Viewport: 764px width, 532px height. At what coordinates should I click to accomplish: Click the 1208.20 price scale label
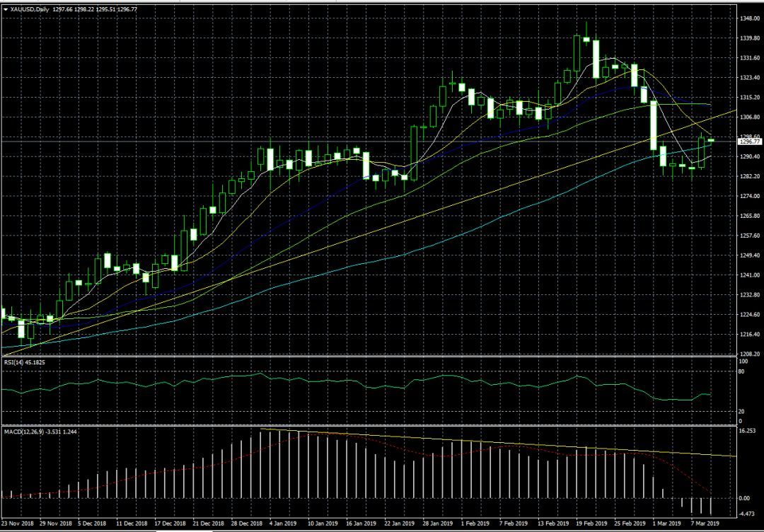(x=749, y=354)
